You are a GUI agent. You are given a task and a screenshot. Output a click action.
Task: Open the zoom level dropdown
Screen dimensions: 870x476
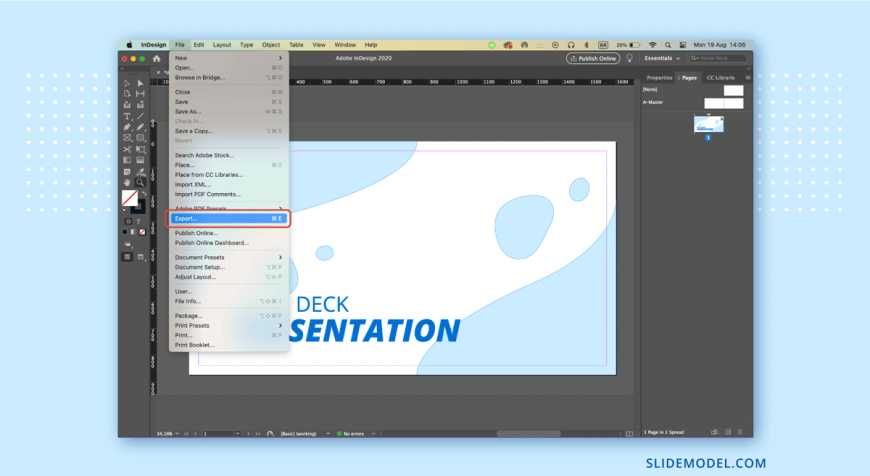177,433
